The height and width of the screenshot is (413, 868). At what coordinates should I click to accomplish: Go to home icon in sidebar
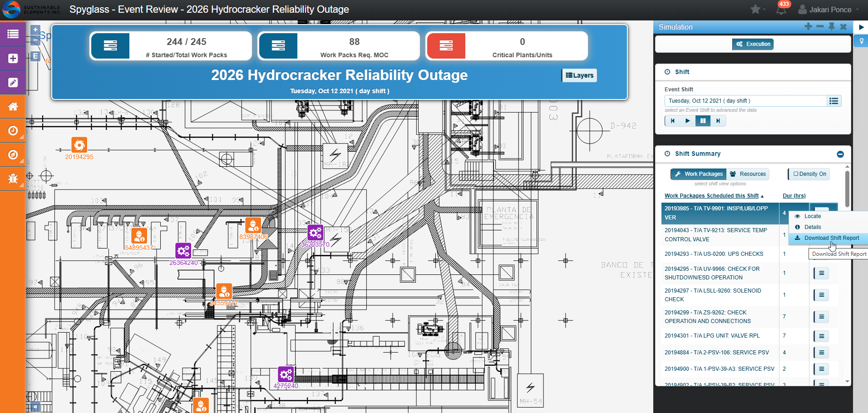tap(13, 107)
